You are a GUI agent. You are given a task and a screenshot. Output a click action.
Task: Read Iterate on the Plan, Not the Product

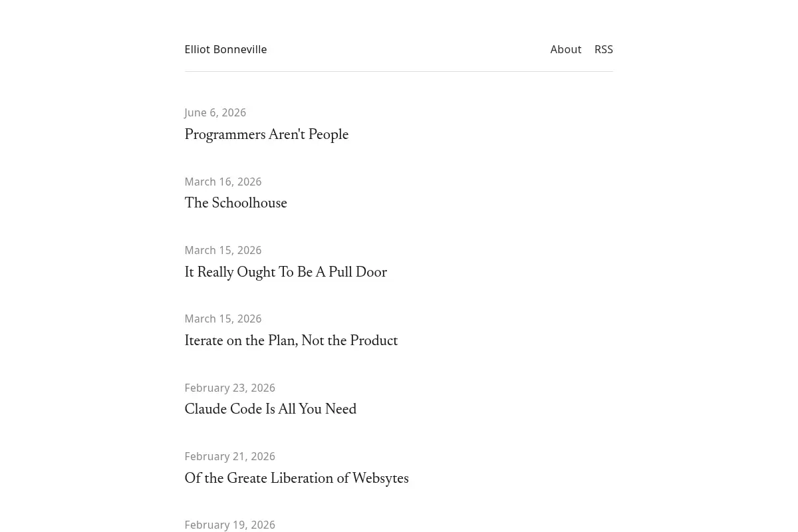click(291, 341)
